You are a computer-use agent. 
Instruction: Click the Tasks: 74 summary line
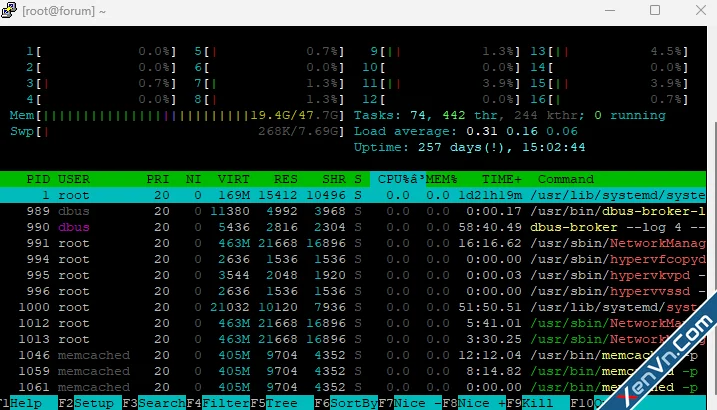509,115
